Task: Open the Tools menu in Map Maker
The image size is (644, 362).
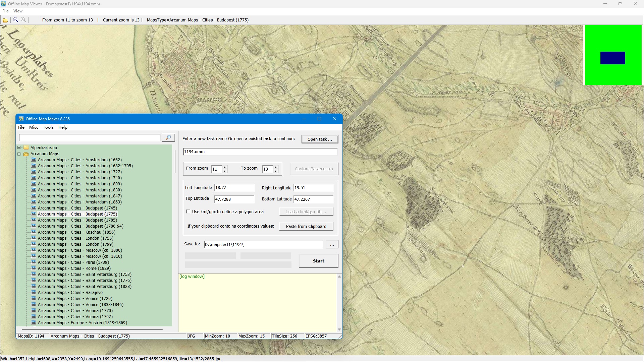Action: (48, 127)
